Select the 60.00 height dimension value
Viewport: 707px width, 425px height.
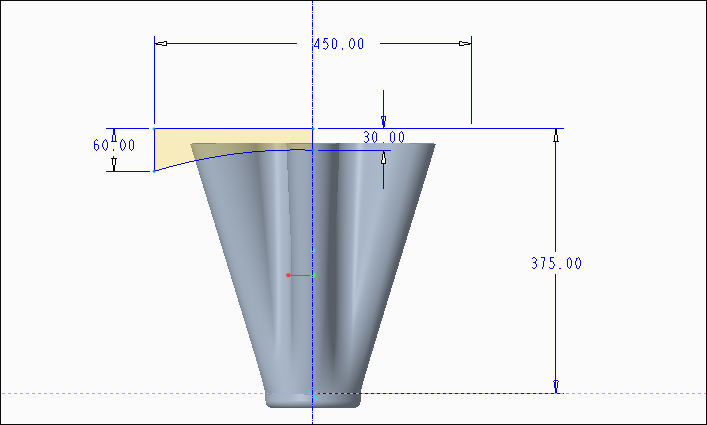coord(114,145)
